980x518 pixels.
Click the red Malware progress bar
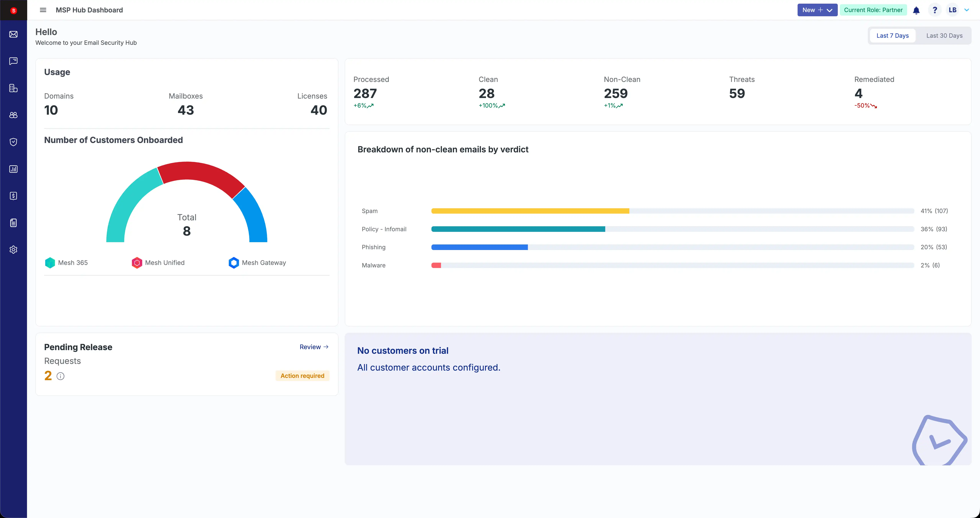pos(436,265)
